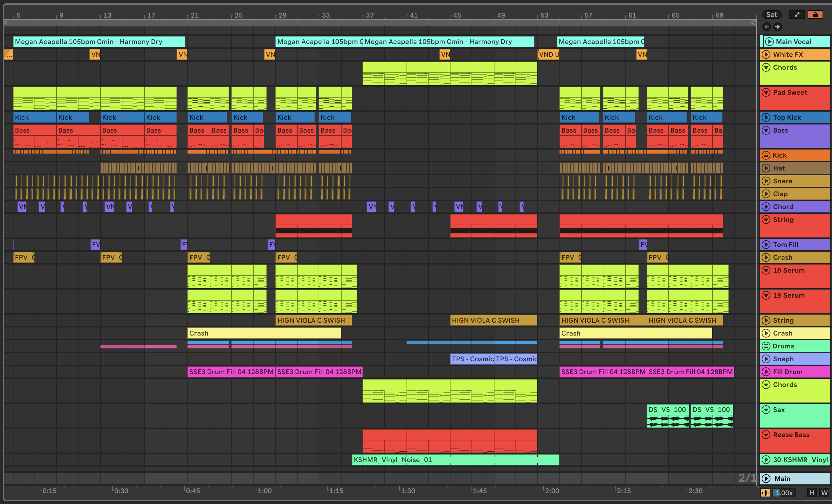Toggle the orange lock envelopes button
The height and width of the screenshot is (504, 832).
pyautogui.click(x=815, y=15)
